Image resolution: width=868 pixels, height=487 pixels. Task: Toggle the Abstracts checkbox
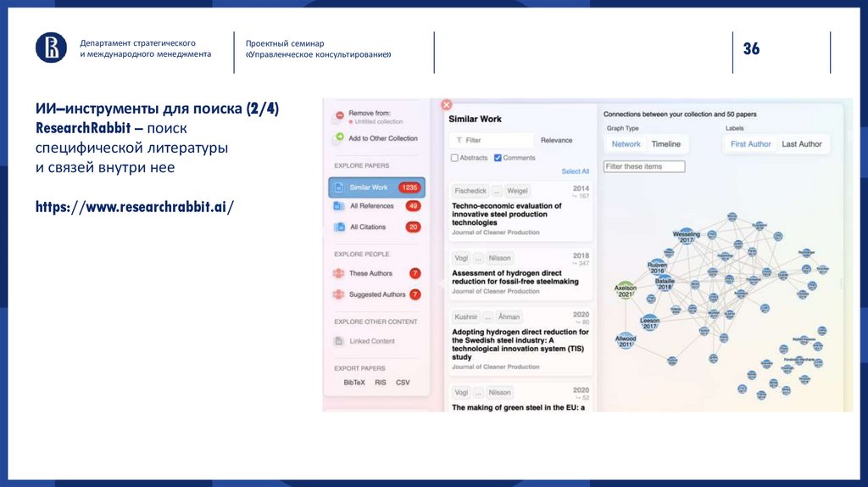point(454,158)
